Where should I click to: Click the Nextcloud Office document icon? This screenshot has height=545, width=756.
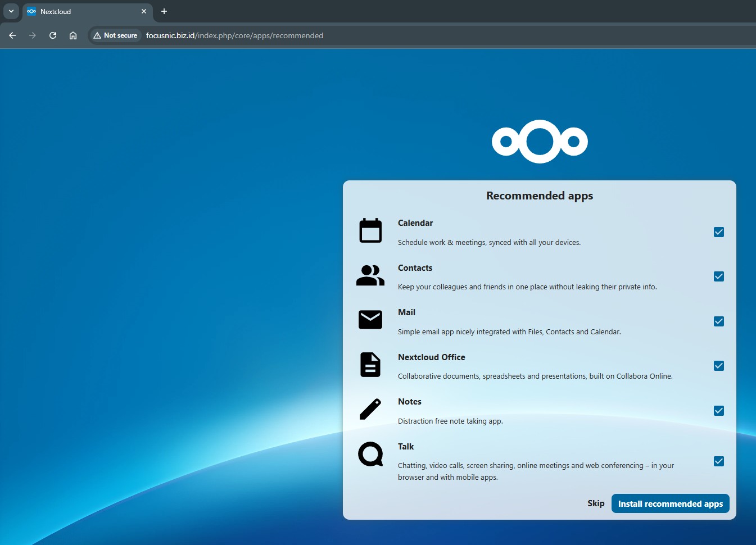[x=370, y=365]
